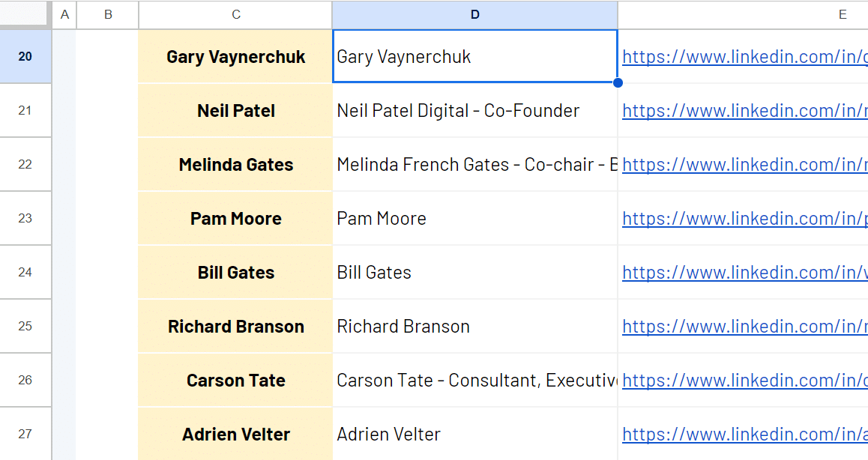Image resolution: width=868 pixels, height=460 pixels.
Task: Select the bold Melinda Gates name cell
Action: pyautogui.click(x=236, y=165)
